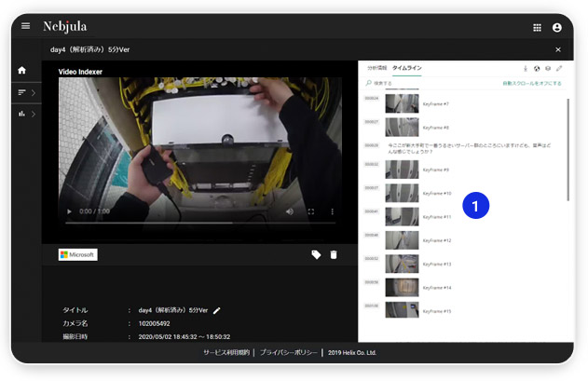
Task: Click the transcript line about the server room
Action: (469, 148)
